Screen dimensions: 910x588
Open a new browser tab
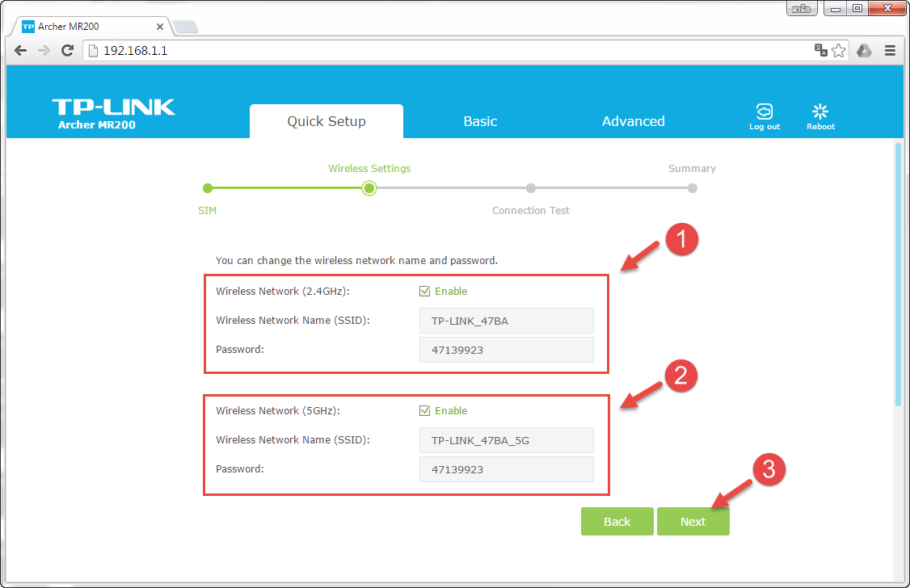pos(186,27)
